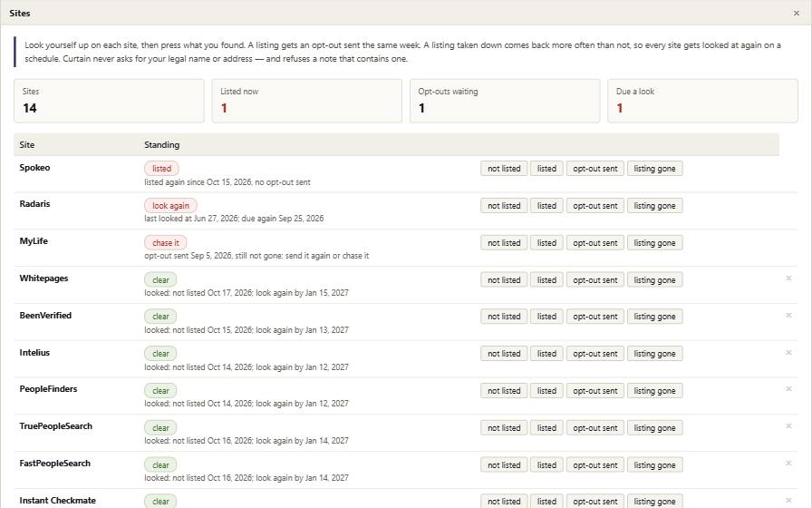Click the Site column header
812x508 pixels.
27,144
